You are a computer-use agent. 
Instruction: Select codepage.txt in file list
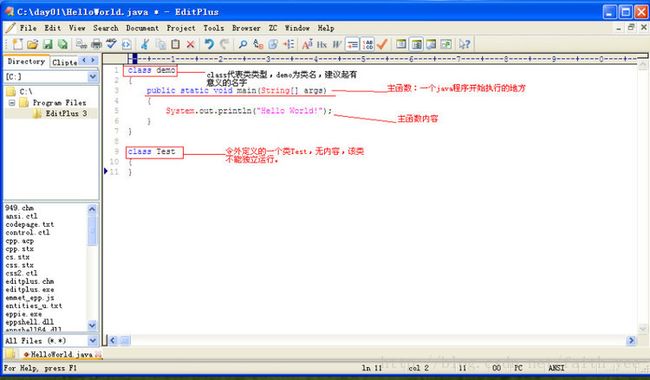pos(29,224)
